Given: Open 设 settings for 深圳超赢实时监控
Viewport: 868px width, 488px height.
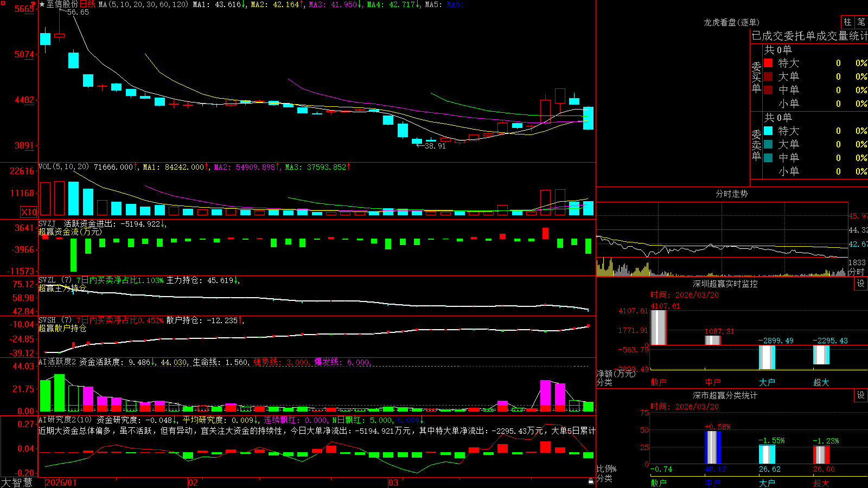Looking at the screenshot, I should pyautogui.click(x=861, y=284).
